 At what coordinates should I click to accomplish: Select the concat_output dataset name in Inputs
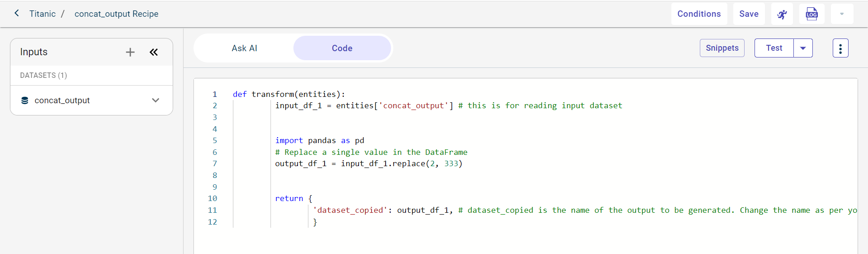(62, 101)
